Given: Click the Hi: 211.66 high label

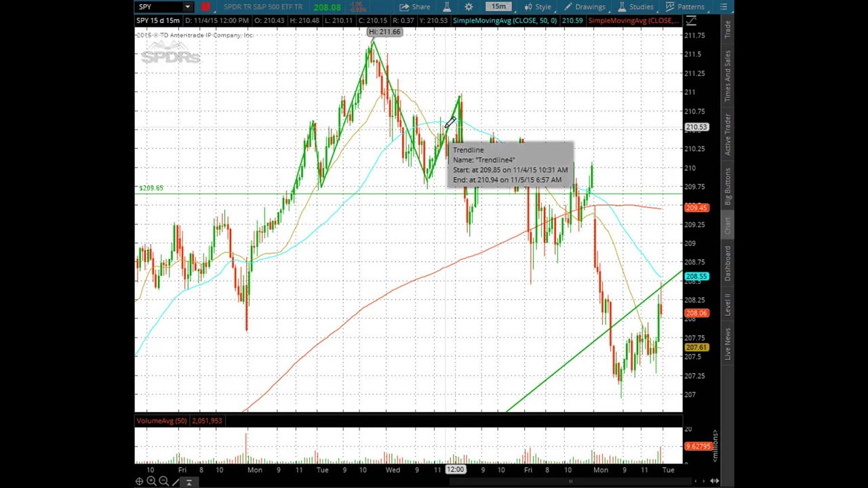Looking at the screenshot, I should [384, 32].
